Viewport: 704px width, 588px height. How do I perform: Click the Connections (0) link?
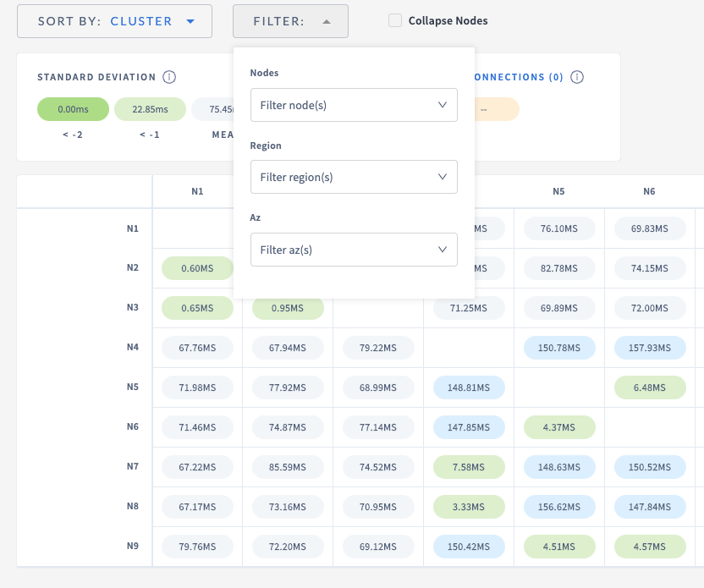[519, 77]
